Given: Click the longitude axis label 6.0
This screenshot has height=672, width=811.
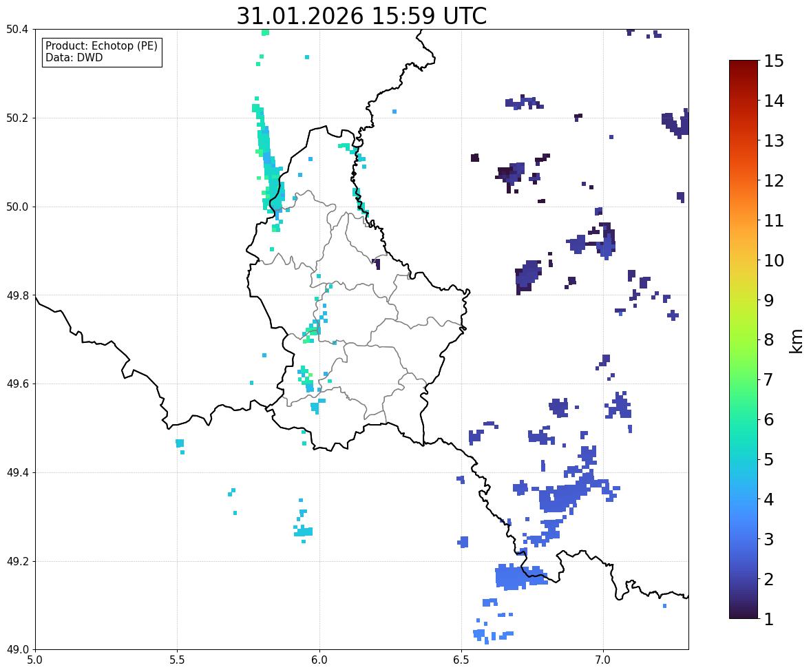Looking at the screenshot, I should [319, 660].
